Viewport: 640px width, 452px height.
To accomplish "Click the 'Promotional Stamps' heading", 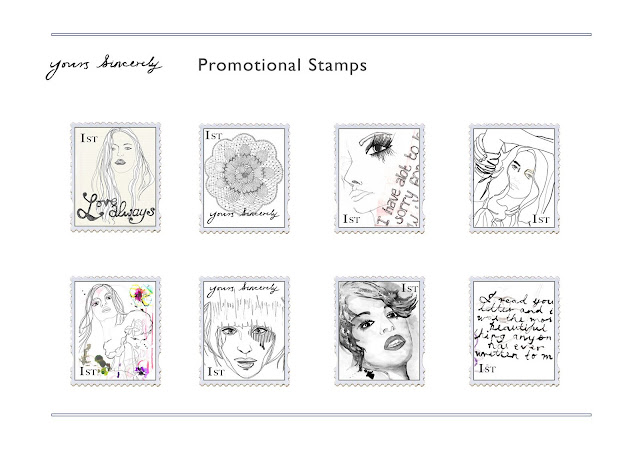I will [282, 65].
